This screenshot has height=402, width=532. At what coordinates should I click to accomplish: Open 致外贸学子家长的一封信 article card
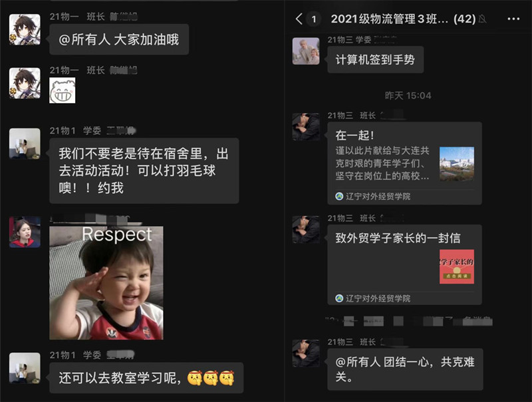click(404, 264)
